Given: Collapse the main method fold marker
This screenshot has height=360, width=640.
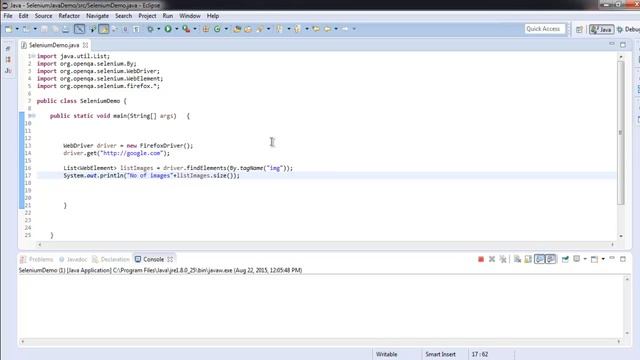Looking at the screenshot, I should point(33,116).
